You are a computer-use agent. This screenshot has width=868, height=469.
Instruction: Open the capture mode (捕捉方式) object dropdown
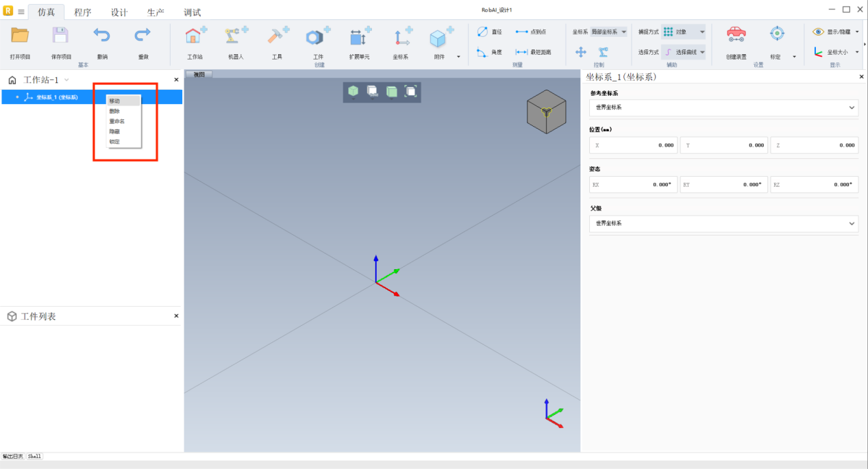coord(683,31)
